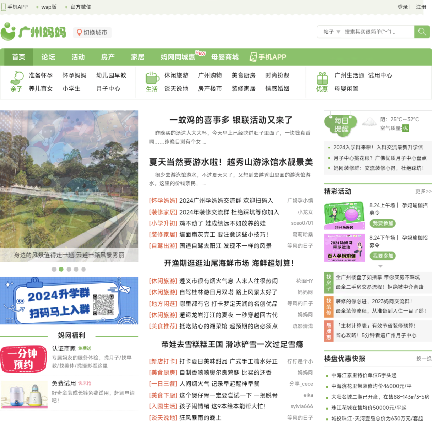This screenshot has width=432, height=432.
Task: Select the active green carousel dot
Action: point(61,269)
